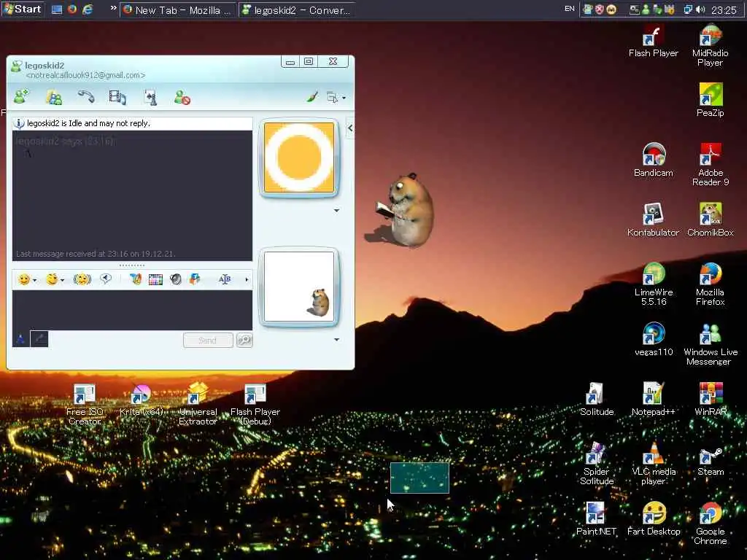747x560 pixels.
Task: Select the Adobe Reader 9 desktop icon
Action: [710, 164]
